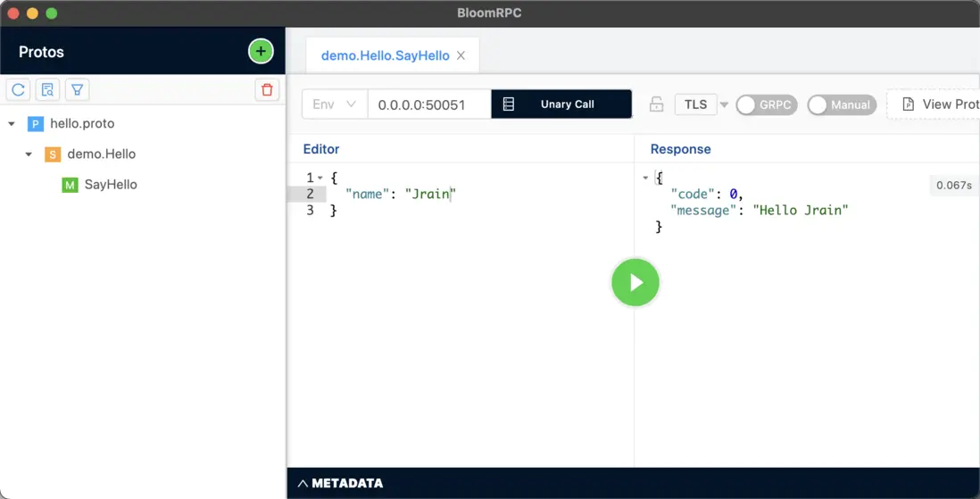Open the import paths icon in Protos toolbar
This screenshot has height=499, width=980.
(x=47, y=90)
